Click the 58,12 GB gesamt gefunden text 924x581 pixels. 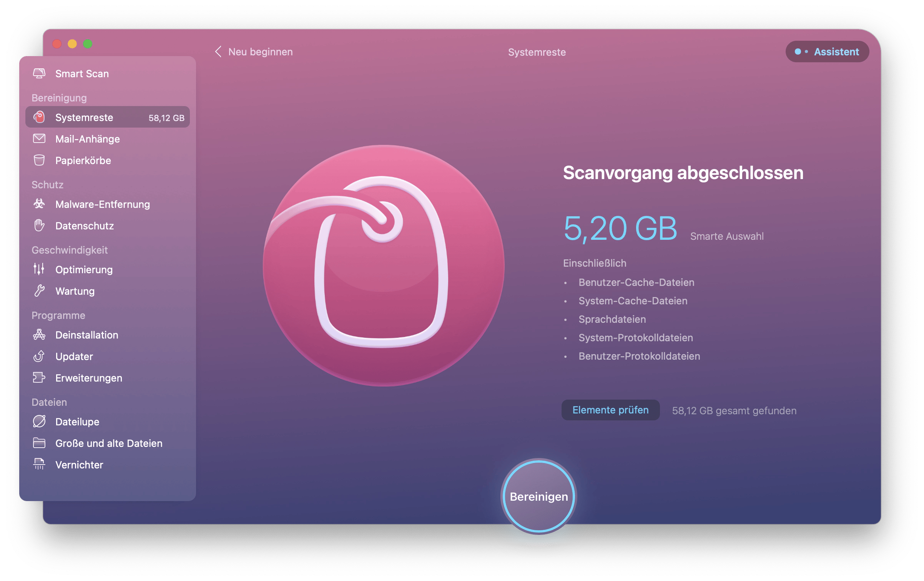click(734, 410)
